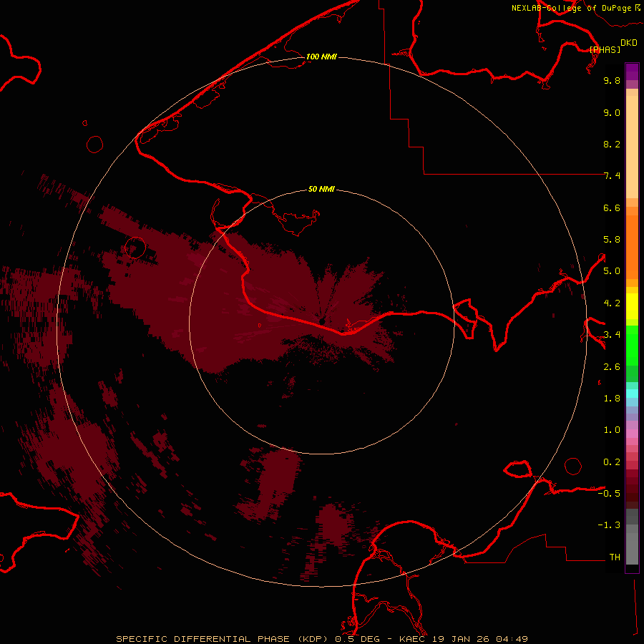Click the 50 NMI range ring label
644x644 pixels.
coord(321,189)
